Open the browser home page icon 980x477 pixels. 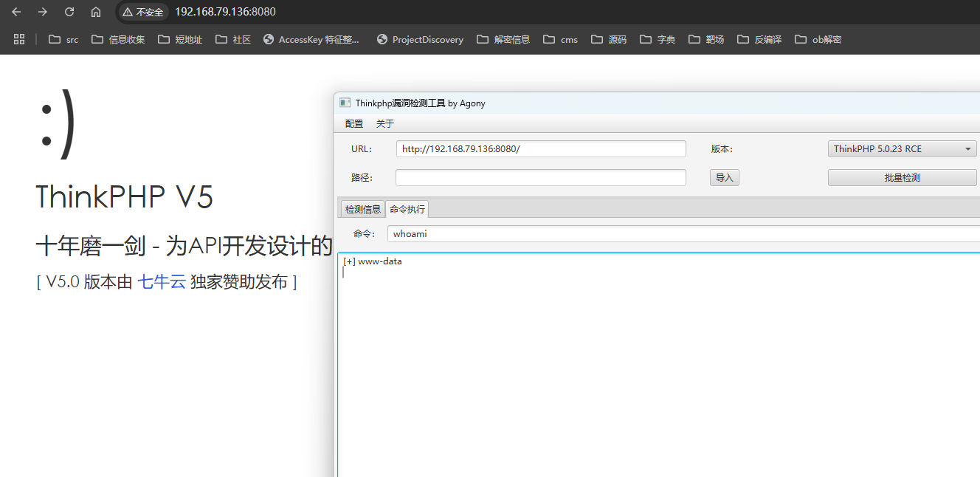[x=96, y=12]
